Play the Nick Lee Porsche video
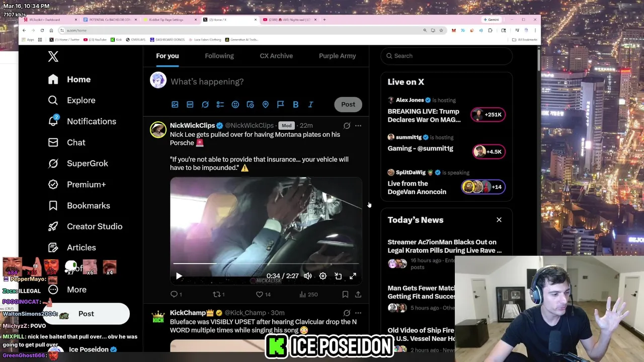This screenshot has height=362, width=644. click(179, 276)
